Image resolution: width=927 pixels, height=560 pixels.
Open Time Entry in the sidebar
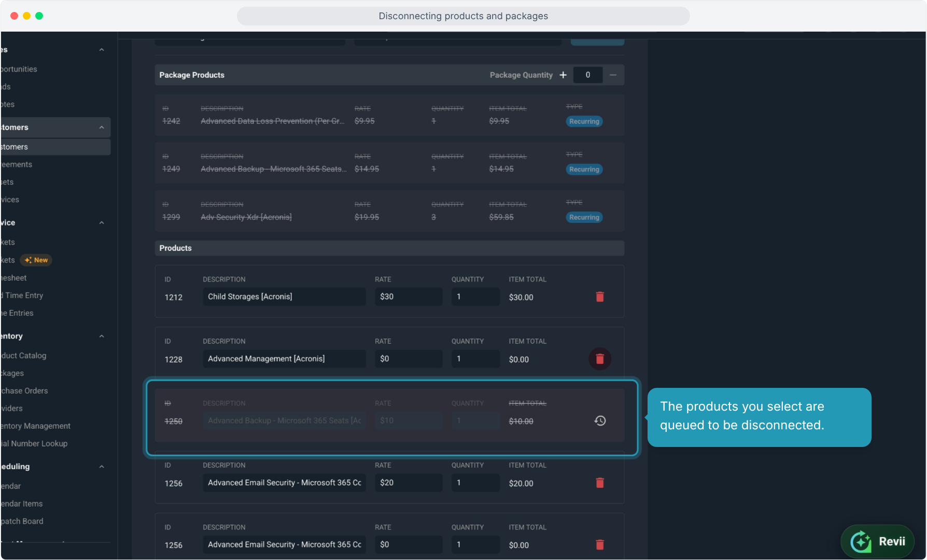[22, 296]
